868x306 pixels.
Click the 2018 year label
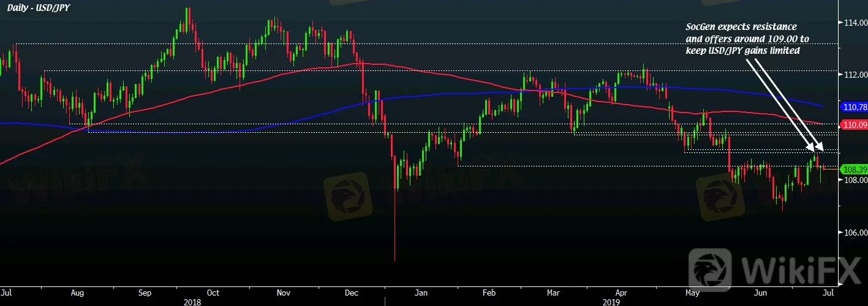(x=192, y=301)
